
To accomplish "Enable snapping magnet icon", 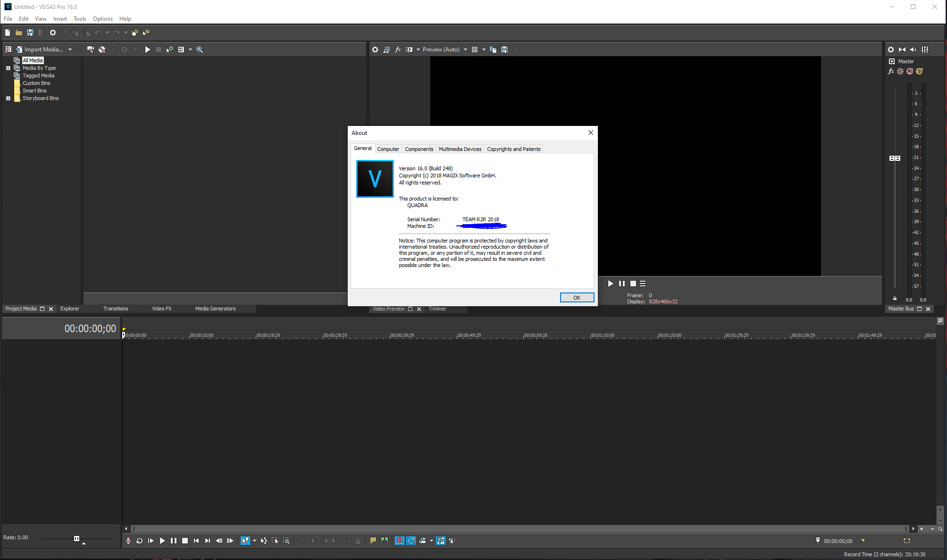I will coord(400,541).
